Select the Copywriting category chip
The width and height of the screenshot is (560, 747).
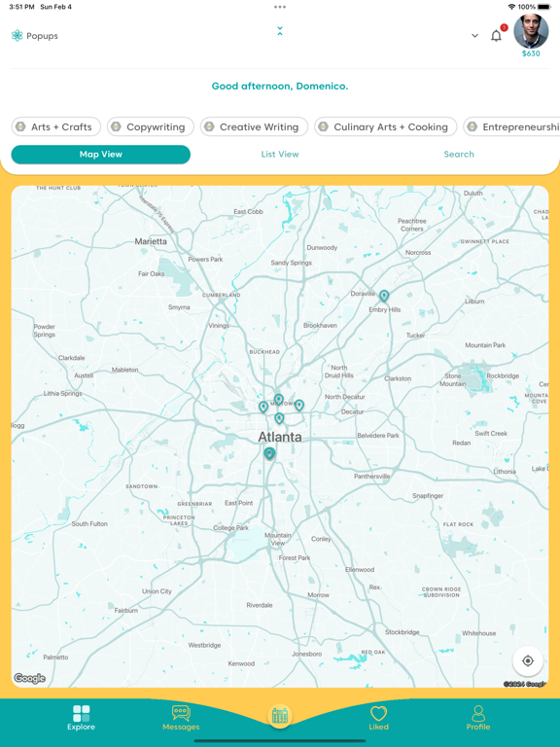[x=151, y=126]
